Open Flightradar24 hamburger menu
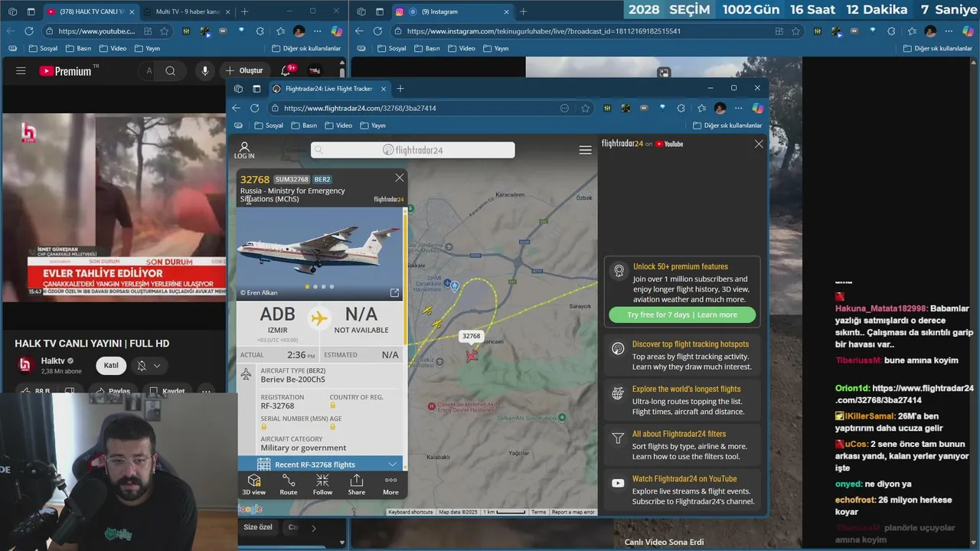 tap(585, 150)
